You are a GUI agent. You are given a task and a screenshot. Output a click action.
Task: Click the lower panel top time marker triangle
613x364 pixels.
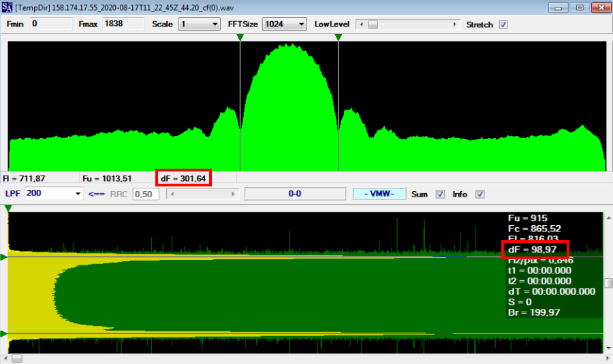click(x=7, y=209)
